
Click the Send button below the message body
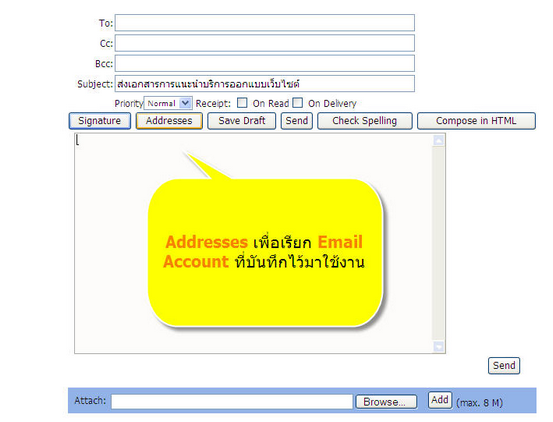click(504, 366)
